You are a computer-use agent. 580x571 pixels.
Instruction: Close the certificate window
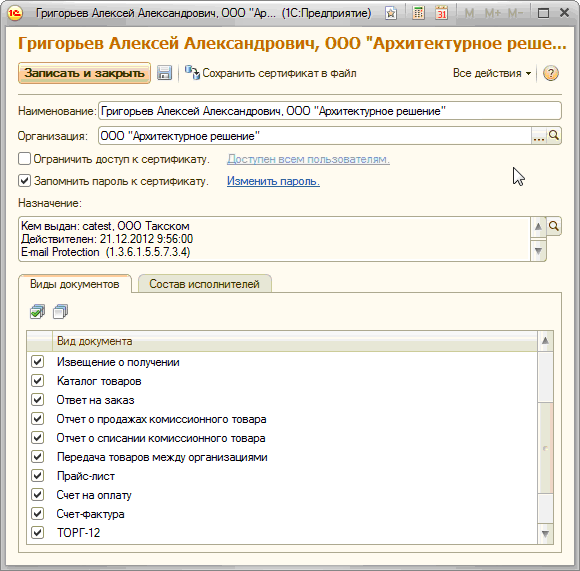(x=564, y=13)
